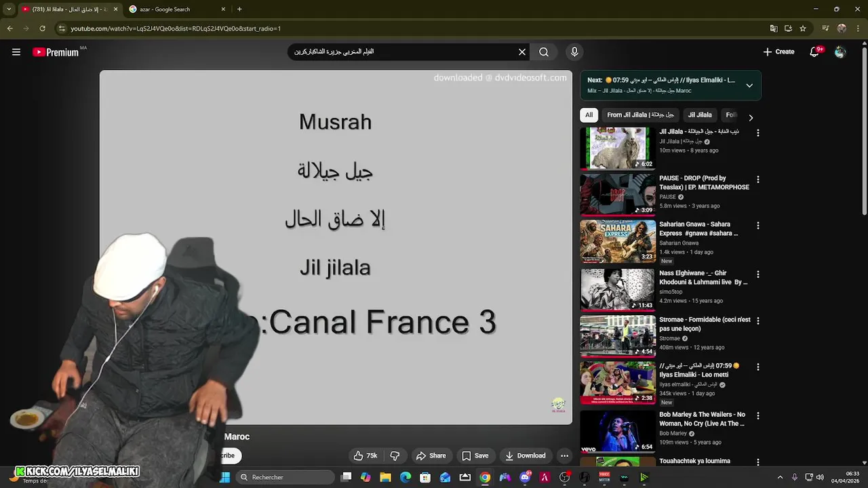The width and height of the screenshot is (868, 488).
Task: Switch to the azar - Google Search tab
Action: tap(176, 9)
